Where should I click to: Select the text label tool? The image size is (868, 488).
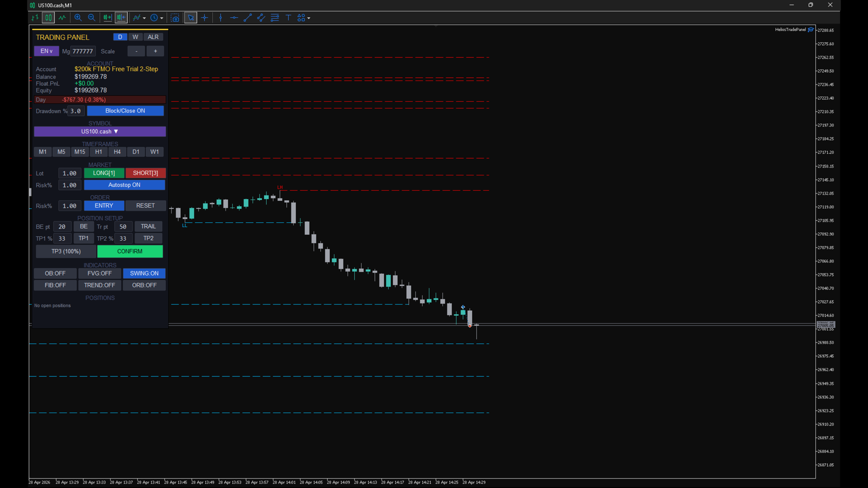click(x=288, y=18)
